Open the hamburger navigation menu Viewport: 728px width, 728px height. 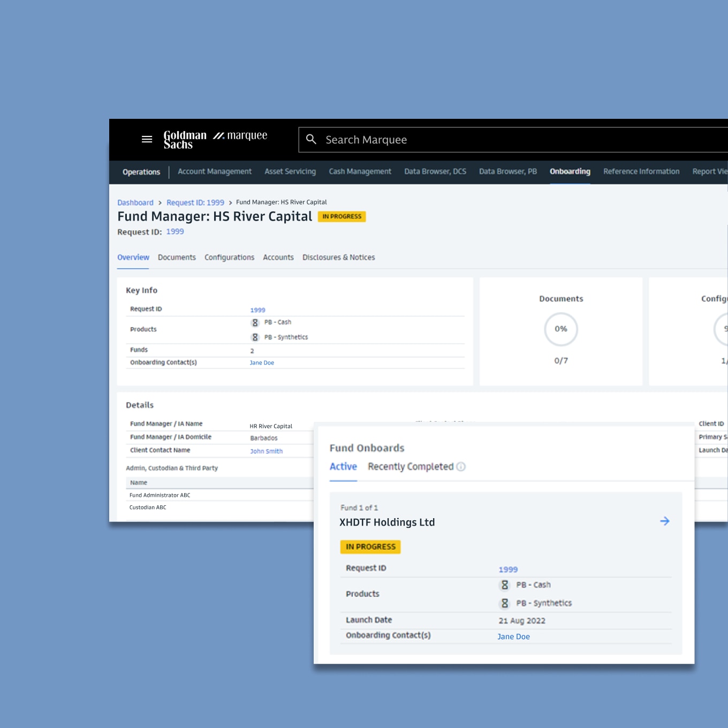point(147,139)
